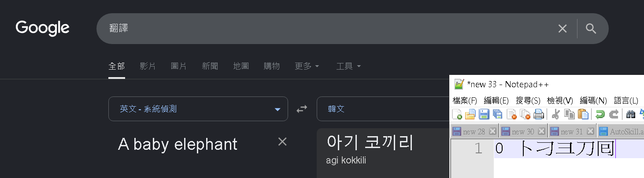Click the Print icon in toolbar
This screenshot has width=644, height=178.
point(539,115)
